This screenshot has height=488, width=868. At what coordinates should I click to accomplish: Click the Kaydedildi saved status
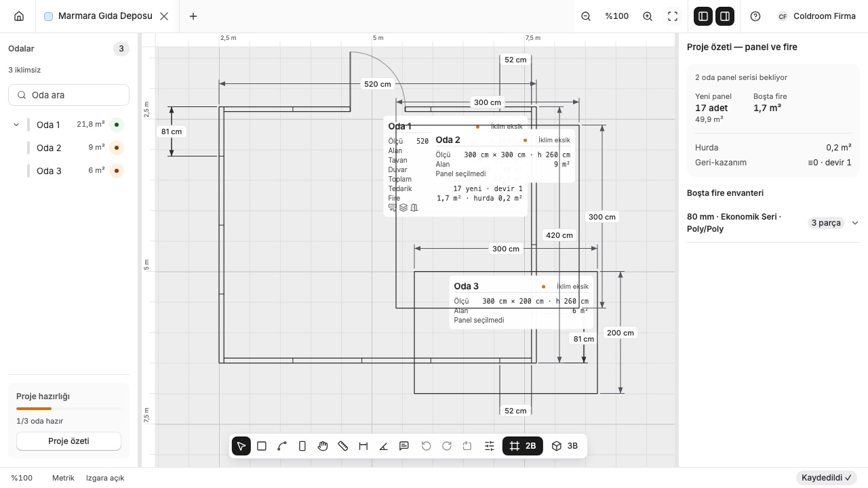pos(826,478)
